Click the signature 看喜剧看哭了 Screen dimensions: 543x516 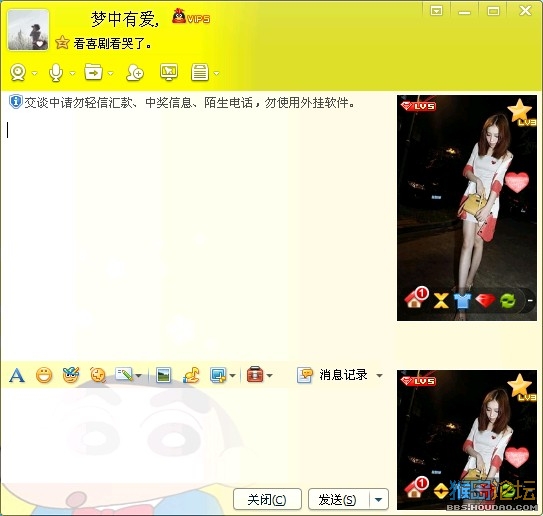pos(112,44)
